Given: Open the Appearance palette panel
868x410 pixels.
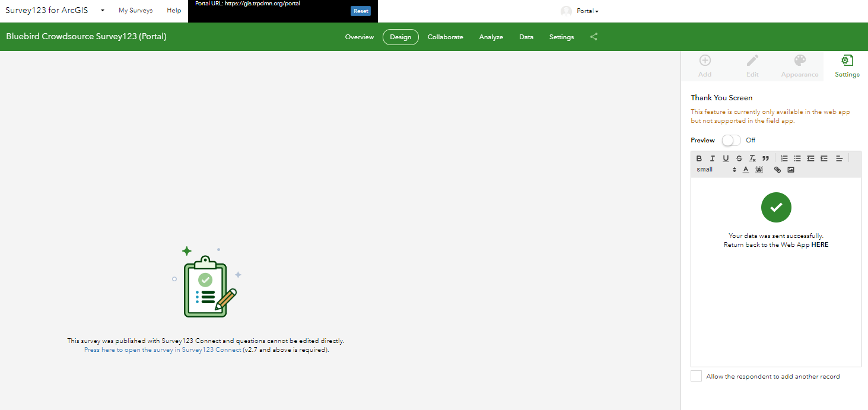Looking at the screenshot, I should click(x=800, y=66).
